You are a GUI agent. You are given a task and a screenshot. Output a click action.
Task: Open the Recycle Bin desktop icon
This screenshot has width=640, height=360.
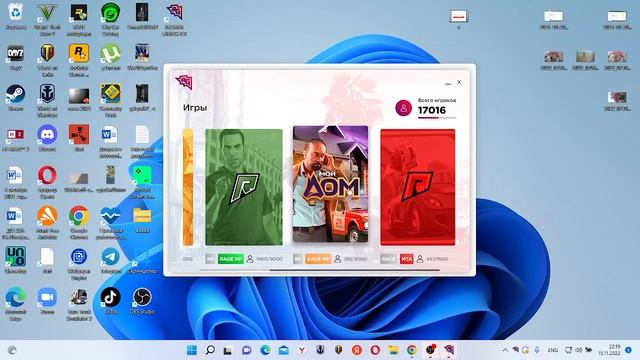[16, 16]
